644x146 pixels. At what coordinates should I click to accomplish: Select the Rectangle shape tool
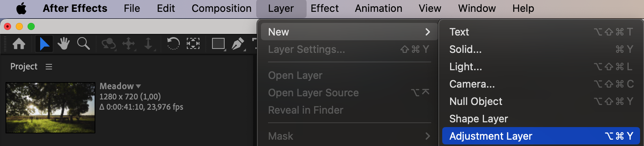[218, 44]
